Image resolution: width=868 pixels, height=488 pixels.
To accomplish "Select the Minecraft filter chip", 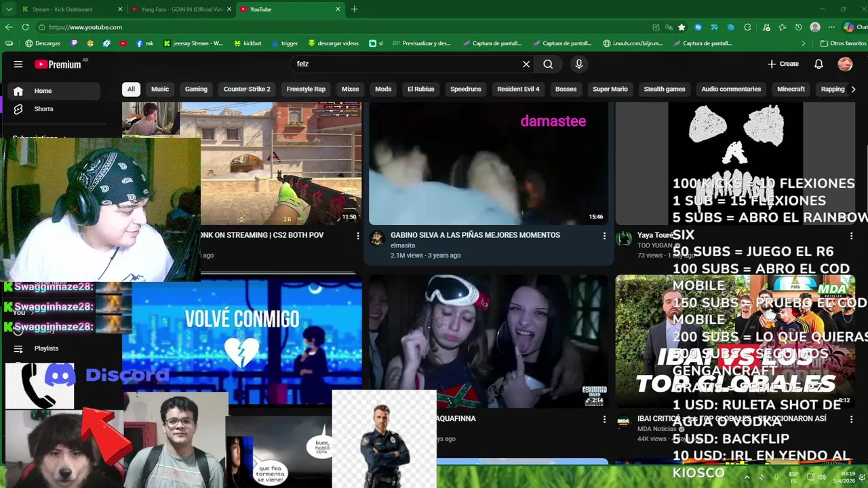I will click(x=791, y=89).
